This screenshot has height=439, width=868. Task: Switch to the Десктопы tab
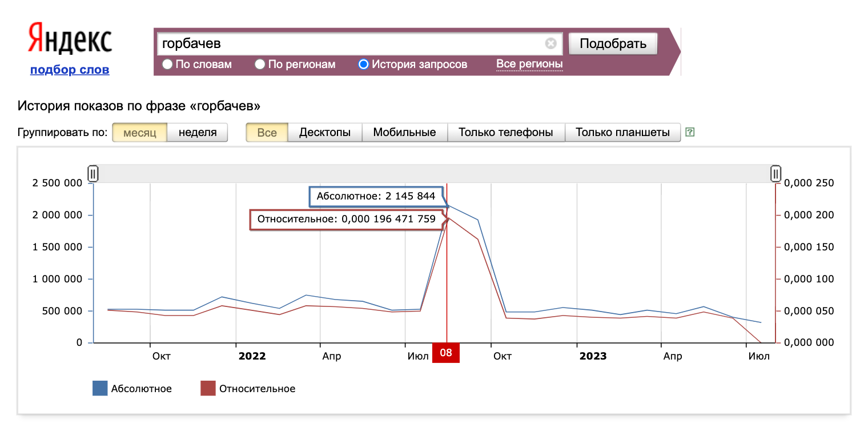pyautogui.click(x=325, y=133)
